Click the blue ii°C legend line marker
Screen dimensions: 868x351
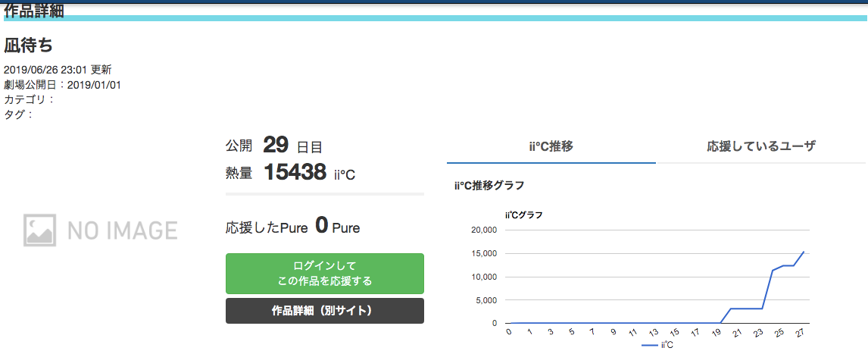coord(649,345)
